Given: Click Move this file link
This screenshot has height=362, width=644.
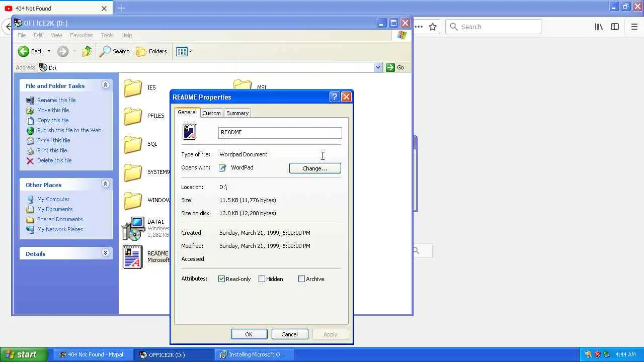Looking at the screenshot, I should coord(53,110).
